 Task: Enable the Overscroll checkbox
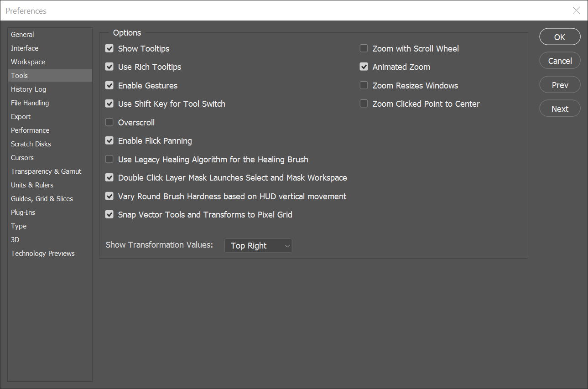109,122
